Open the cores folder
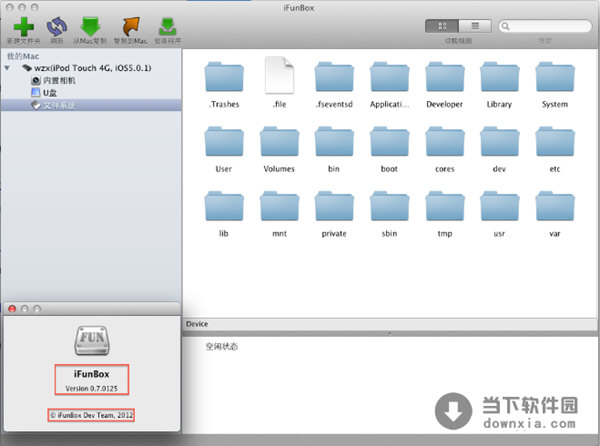This screenshot has width=600, height=446. 445,142
